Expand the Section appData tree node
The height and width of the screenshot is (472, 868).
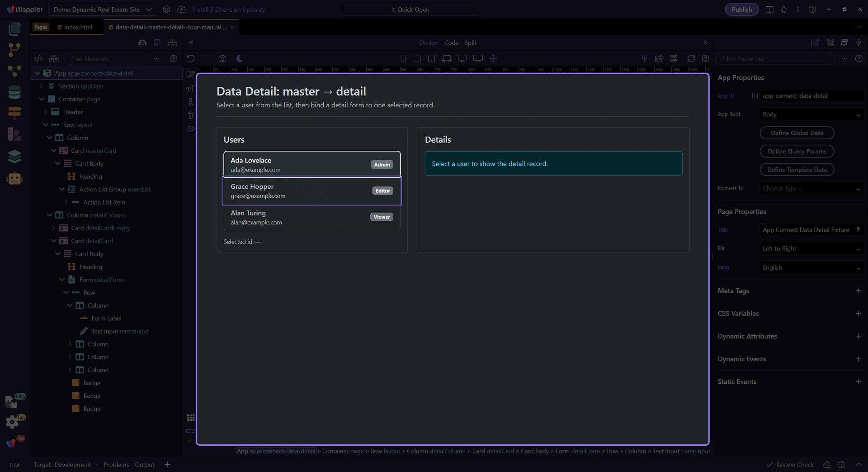point(42,86)
